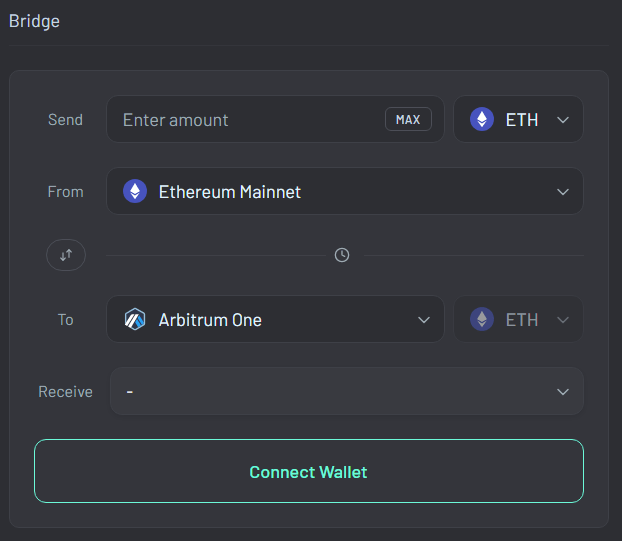This screenshot has width=622, height=541.
Task: Expand the Send token chevron beside ETH
Action: pyautogui.click(x=563, y=120)
